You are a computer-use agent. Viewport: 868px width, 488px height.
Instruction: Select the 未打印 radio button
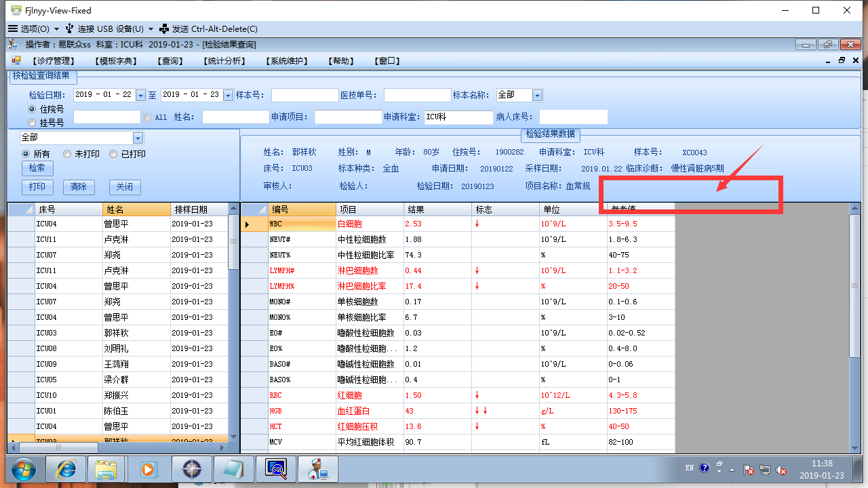(67, 154)
